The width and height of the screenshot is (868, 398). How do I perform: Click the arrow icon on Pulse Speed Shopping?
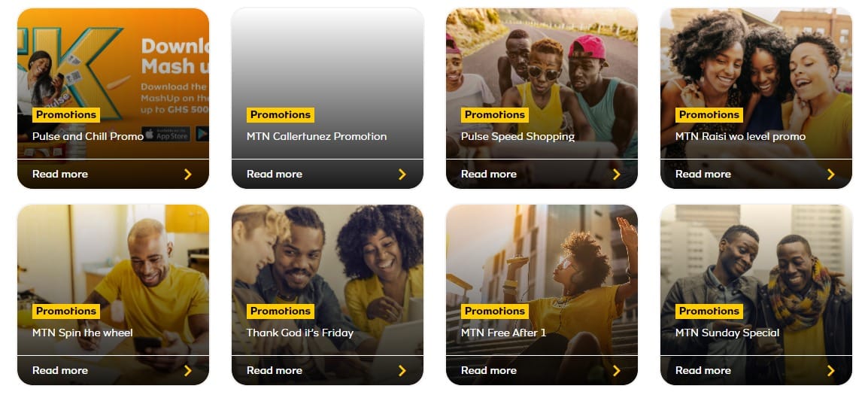pos(616,175)
